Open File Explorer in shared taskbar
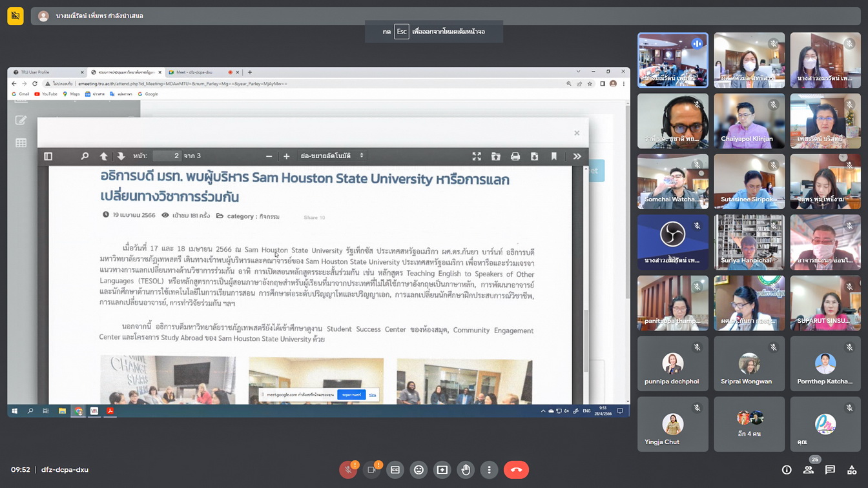This screenshot has height=488, width=868. click(62, 411)
